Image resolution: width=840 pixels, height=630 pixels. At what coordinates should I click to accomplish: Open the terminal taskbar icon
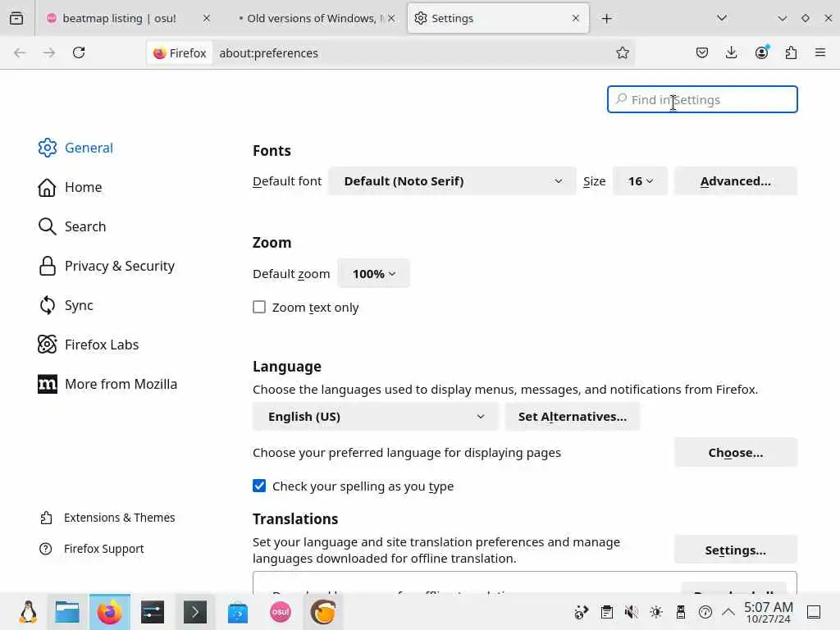(195, 612)
